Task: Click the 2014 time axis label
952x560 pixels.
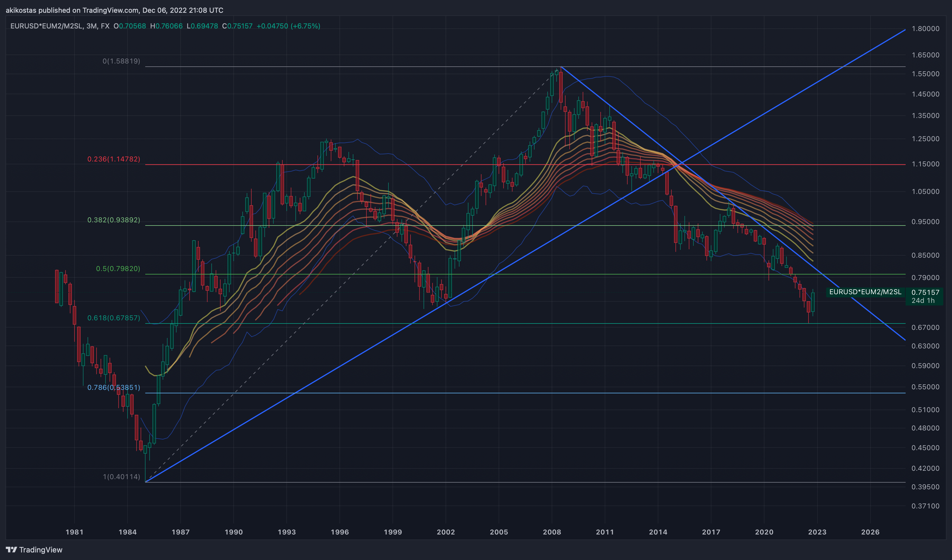Action: 658,532
